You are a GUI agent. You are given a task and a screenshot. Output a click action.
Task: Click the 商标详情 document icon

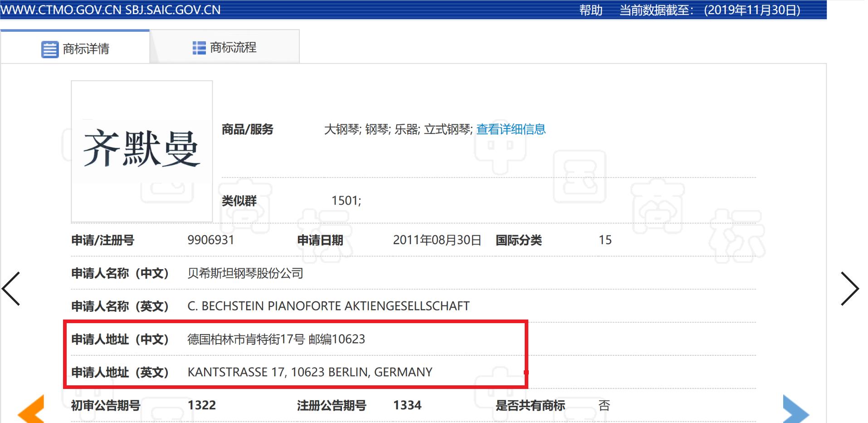[x=50, y=49]
